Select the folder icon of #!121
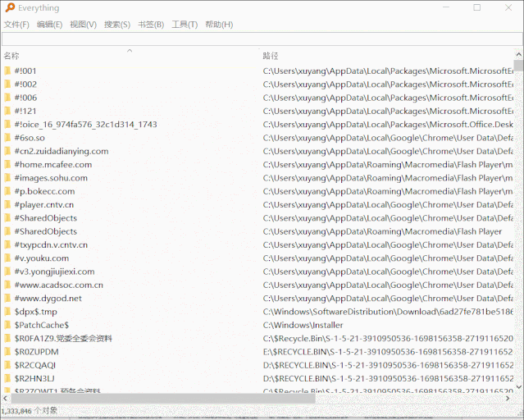This screenshot has height=420, width=524. pyautogui.click(x=7, y=111)
